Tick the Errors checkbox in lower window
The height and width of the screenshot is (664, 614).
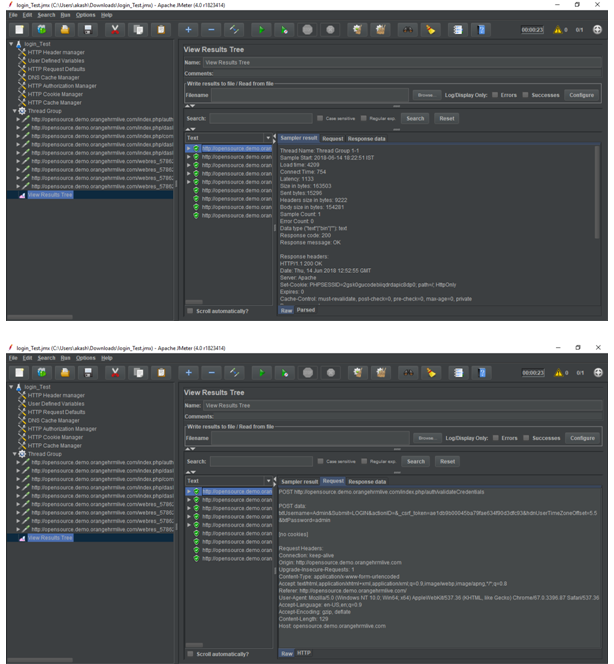[x=495, y=438]
